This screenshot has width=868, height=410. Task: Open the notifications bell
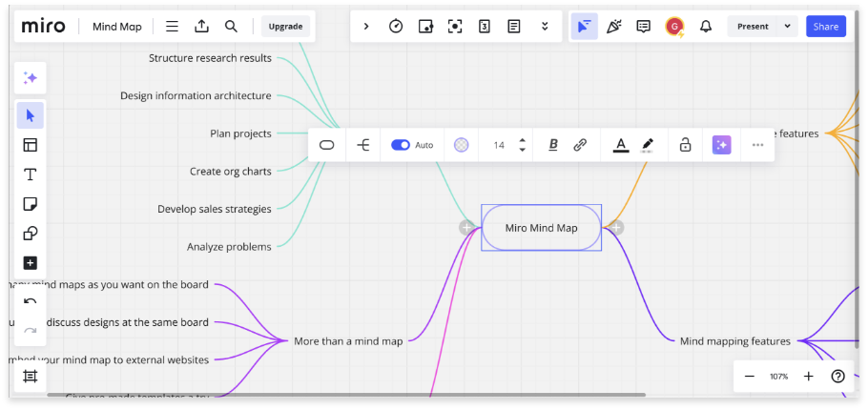(x=705, y=26)
